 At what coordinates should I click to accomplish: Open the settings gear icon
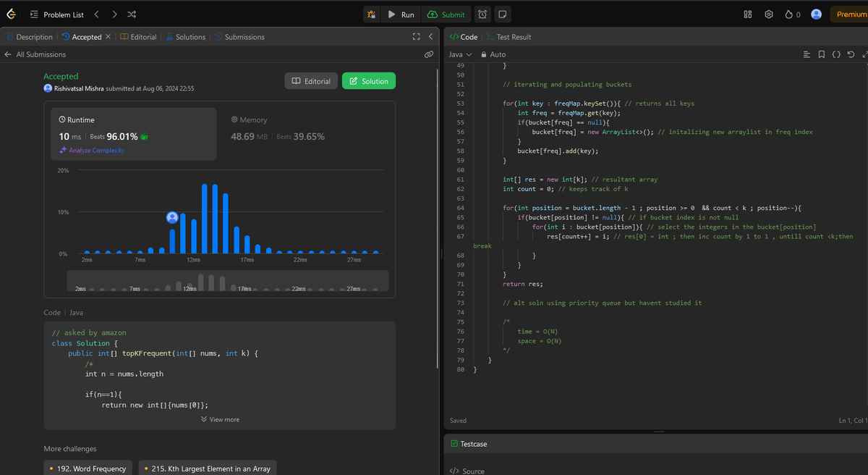tap(769, 14)
